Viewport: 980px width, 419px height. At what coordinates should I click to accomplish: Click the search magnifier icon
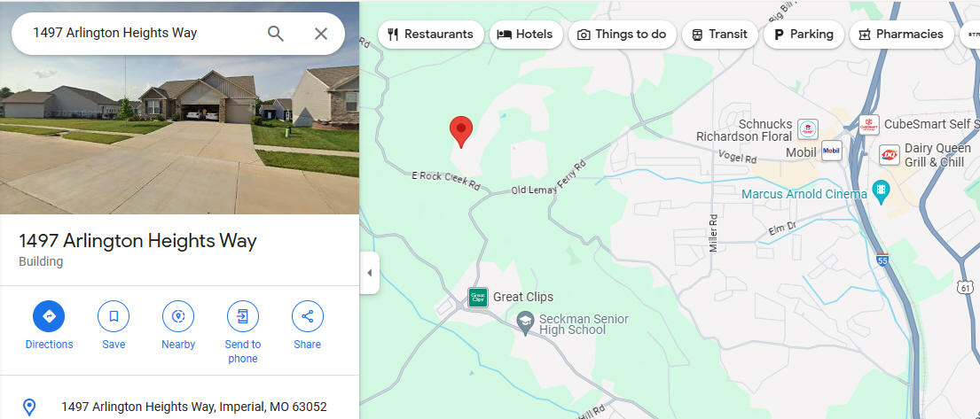point(276,34)
